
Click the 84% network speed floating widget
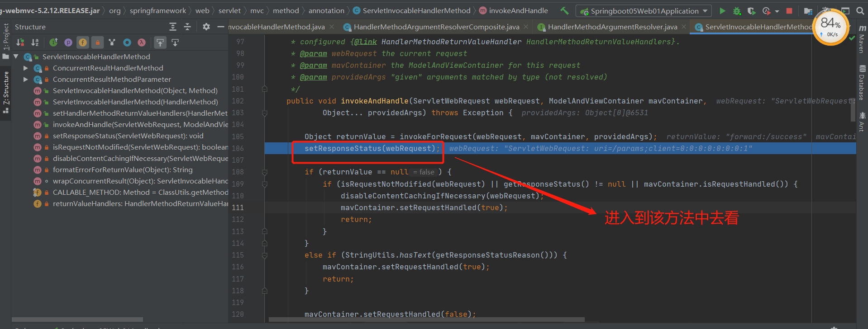tap(830, 27)
